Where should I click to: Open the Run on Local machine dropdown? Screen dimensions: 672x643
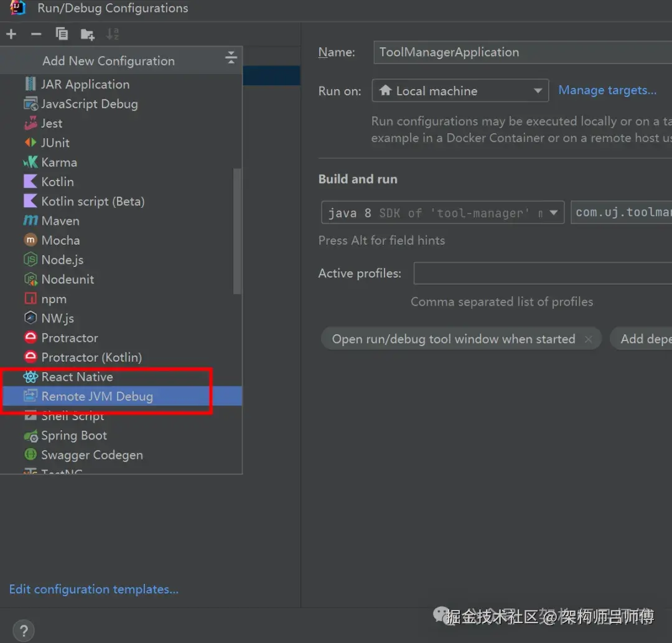tap(460, 90)
